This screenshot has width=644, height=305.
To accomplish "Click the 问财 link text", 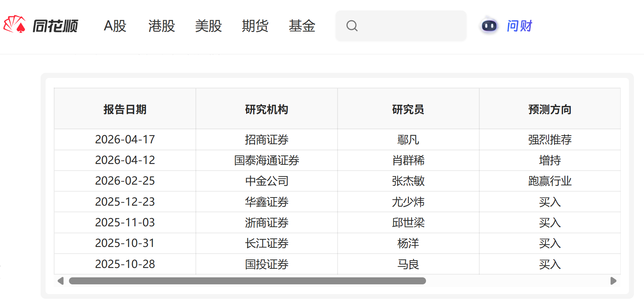I will (519, 26).
